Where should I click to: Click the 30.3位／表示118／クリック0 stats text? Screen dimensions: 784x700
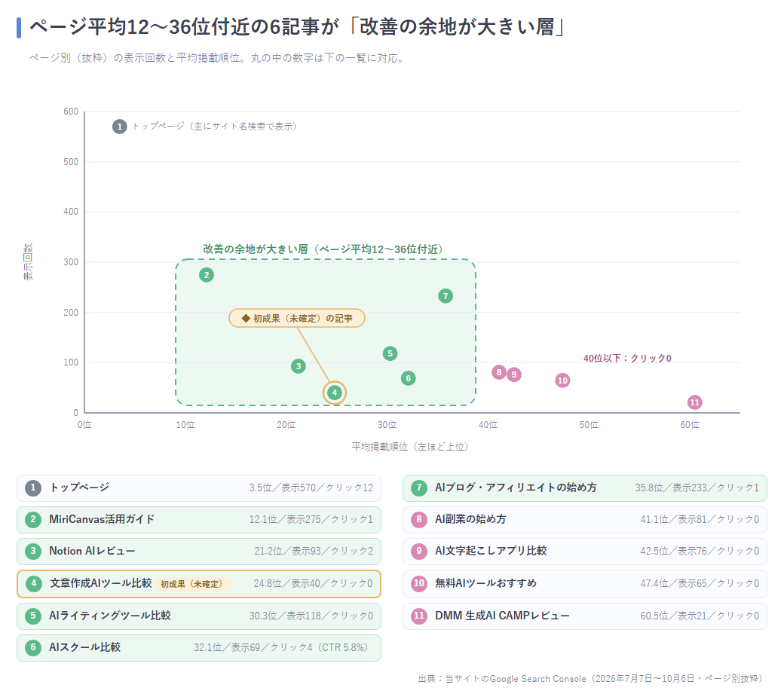pyautogui.click(x=311, y=616)
